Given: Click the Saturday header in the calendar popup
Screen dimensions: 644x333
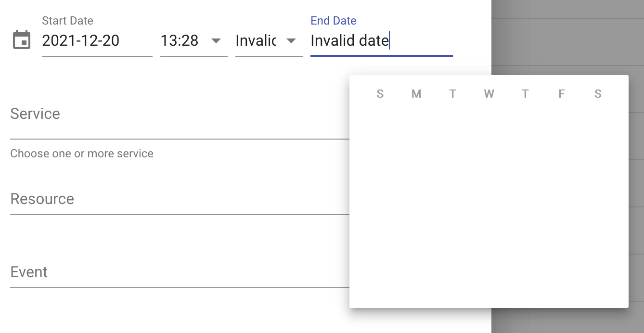Looking at the screenshot, I should click(x=598, y=94).
